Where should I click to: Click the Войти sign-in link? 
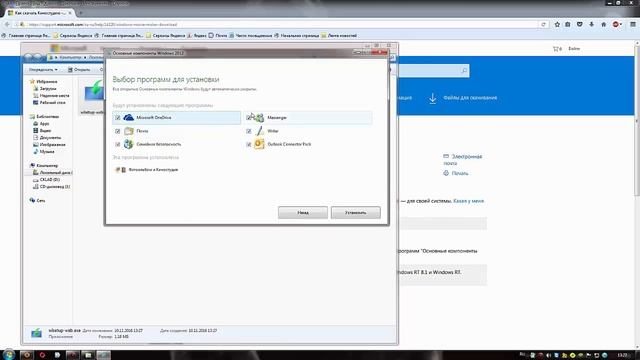pyautogui.click(x=574, y=49)
